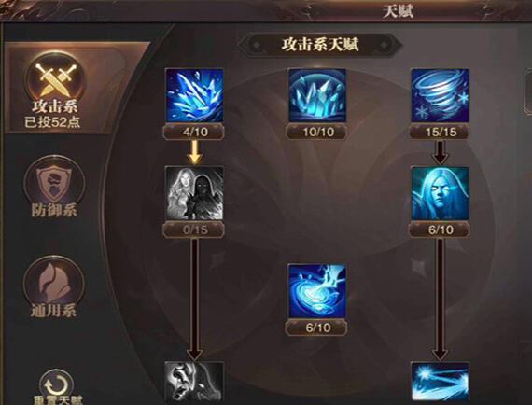Click the 4/10 point counter label

coord(194,132)
